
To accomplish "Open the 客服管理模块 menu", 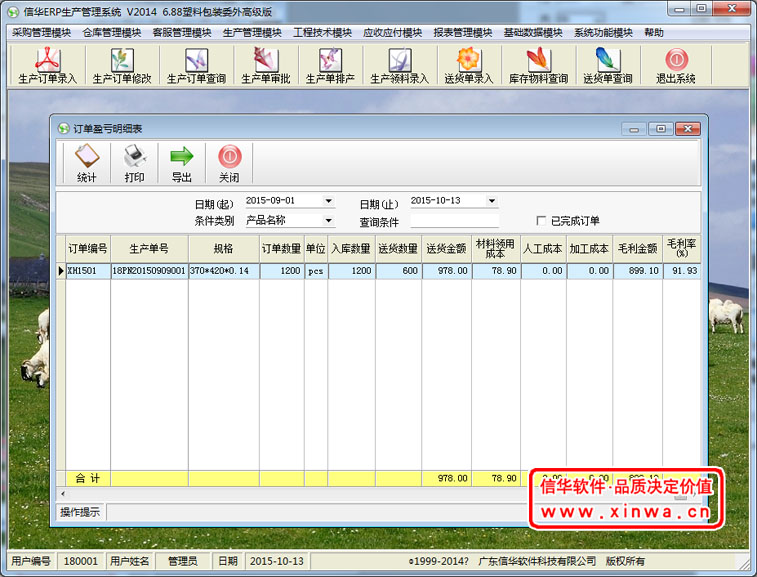I will click(182, 32).
